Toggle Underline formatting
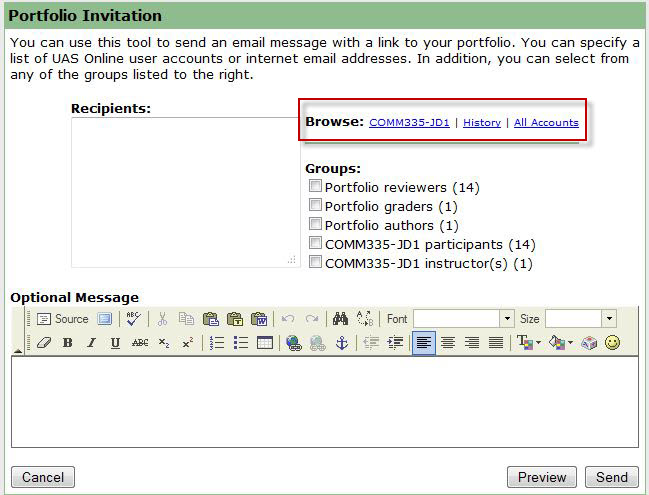The height and width of the screenshot is (495, 649). coord(115,343)
